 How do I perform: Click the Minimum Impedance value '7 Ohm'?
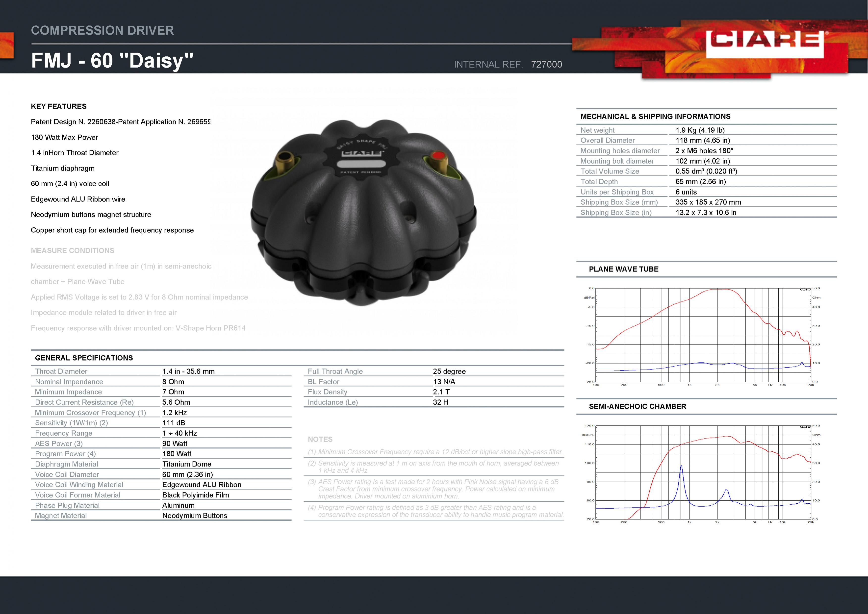point(173,392)
